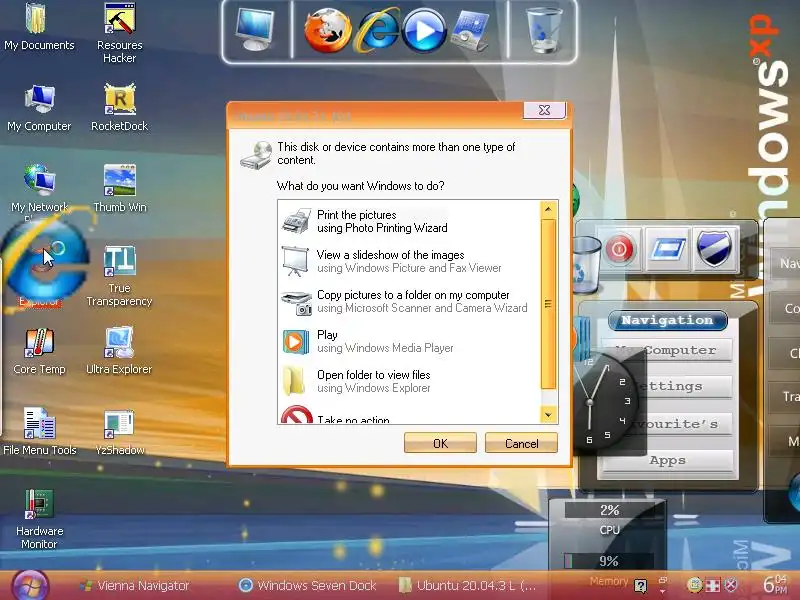Click the blue window icon in sidebar widget
The width and height of the screenshot is (800, 600).
click(668, 249)
